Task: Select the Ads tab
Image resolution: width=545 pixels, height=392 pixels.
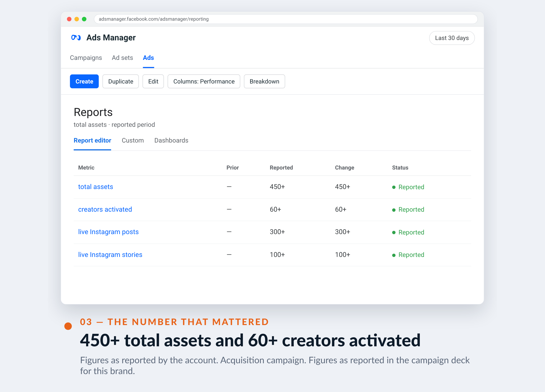Action: pyautogui.click(x=148, y=58)
